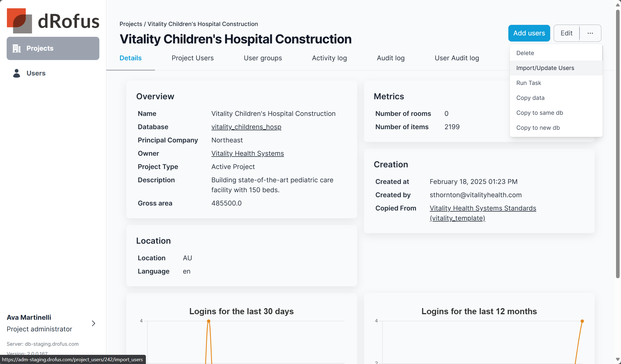The width and height of the screenshot is (621, 364).
Task: Open the Audit log tab
Action: click(390, 58)
